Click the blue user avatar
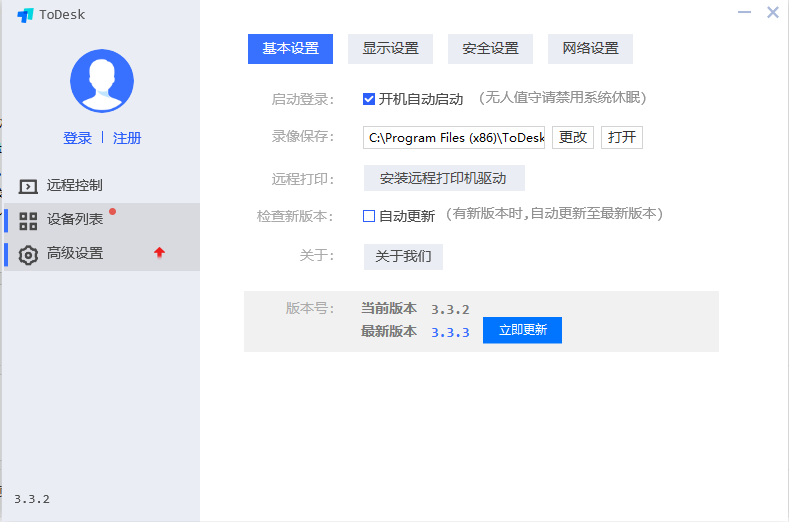 click(102, 81)
